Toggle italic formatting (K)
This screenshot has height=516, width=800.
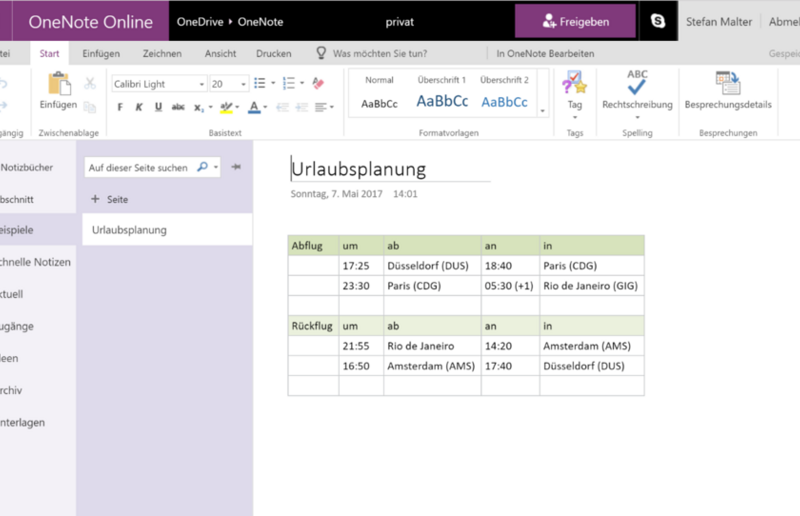tap(140, 107)
